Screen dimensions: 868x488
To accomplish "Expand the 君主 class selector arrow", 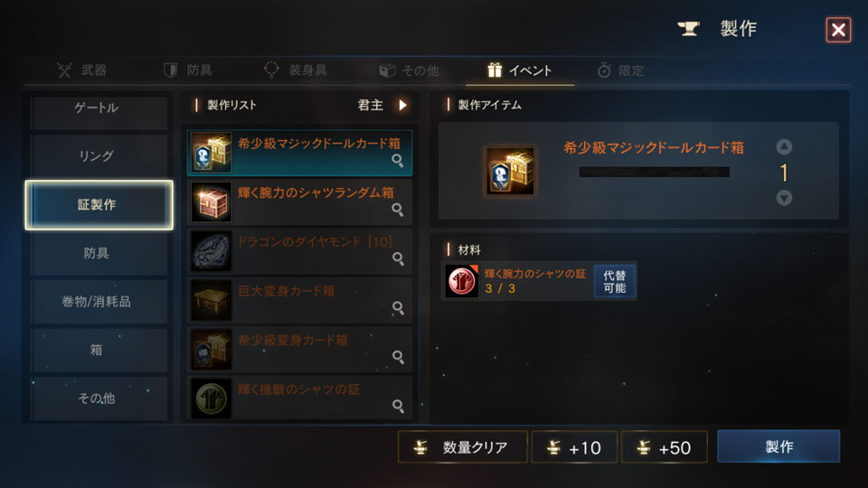I will coord(402,105).
